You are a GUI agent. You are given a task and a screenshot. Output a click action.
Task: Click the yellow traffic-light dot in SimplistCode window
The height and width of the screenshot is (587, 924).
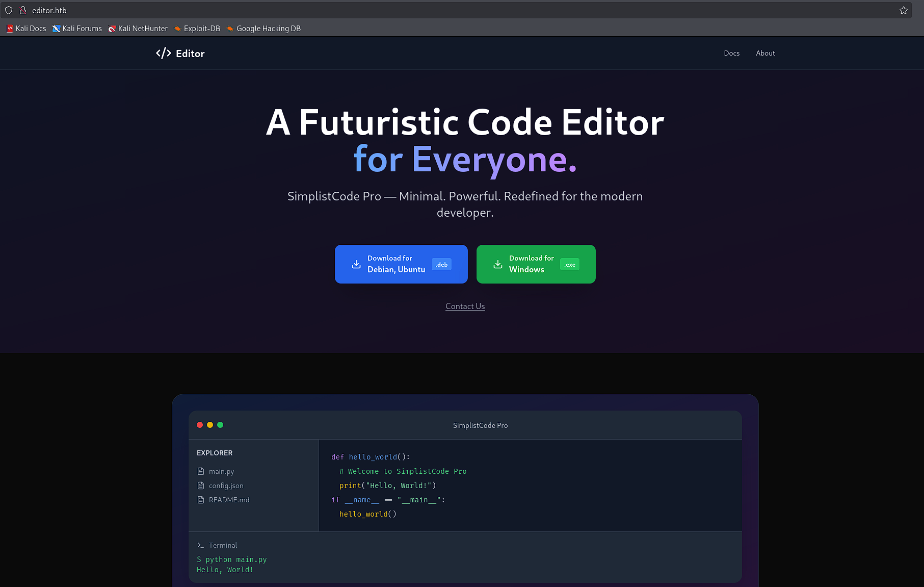coord(209,424)
